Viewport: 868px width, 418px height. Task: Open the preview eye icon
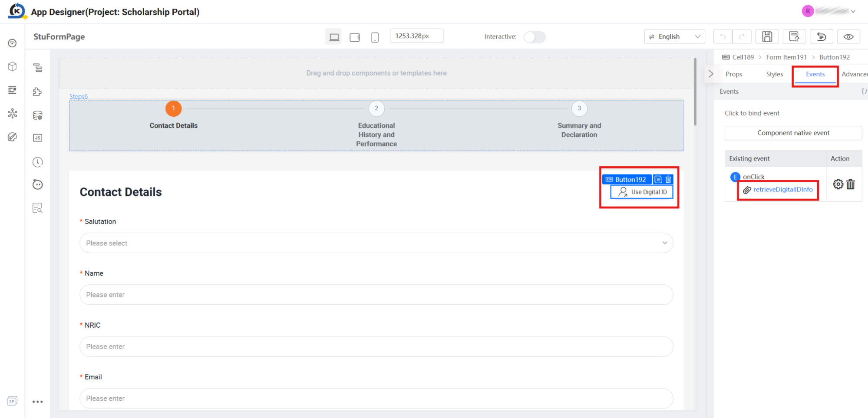click(x=848, y=37)
